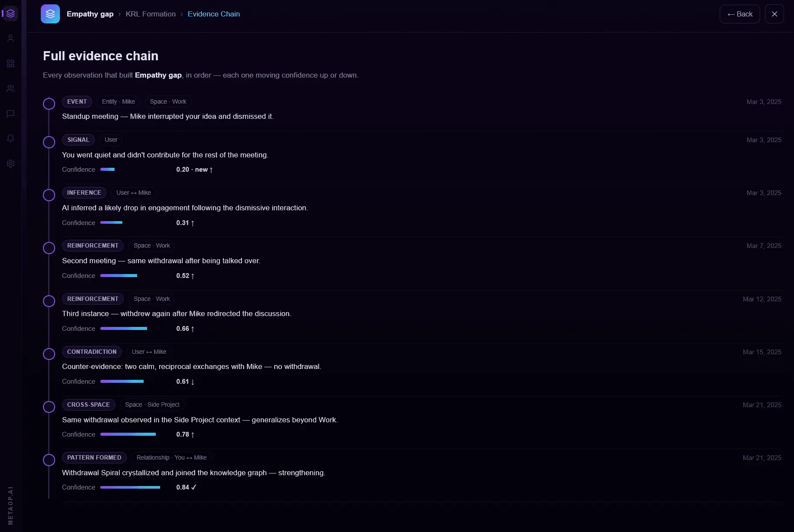This screenshot has width=794, height=532.
Task: Click 'You went quiet and didn't contribute' text
Action: 165,155
